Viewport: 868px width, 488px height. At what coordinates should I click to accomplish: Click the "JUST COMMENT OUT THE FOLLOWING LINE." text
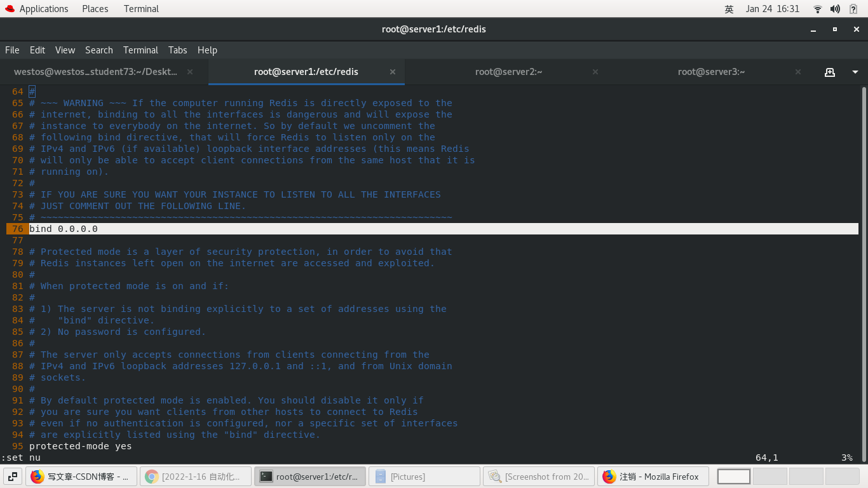click(x=144, y=206)
